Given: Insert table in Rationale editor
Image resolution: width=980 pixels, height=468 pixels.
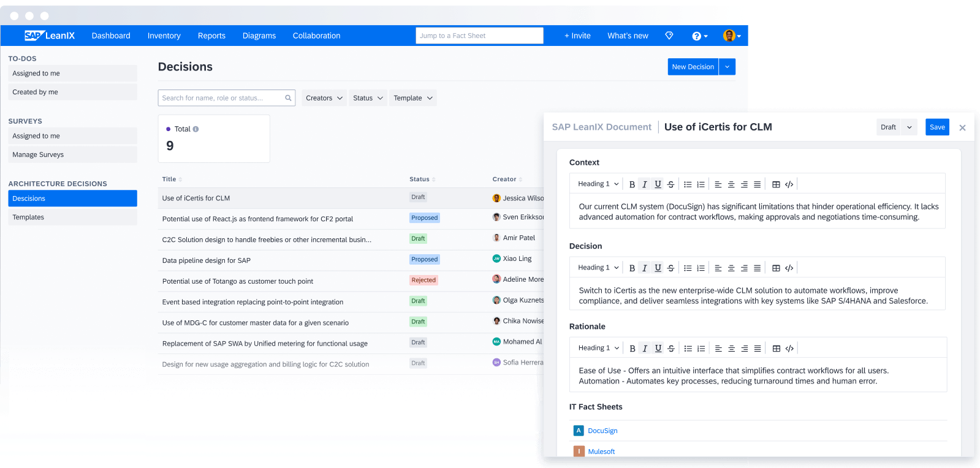Looking at the screenshot, I should pos(777,349).
